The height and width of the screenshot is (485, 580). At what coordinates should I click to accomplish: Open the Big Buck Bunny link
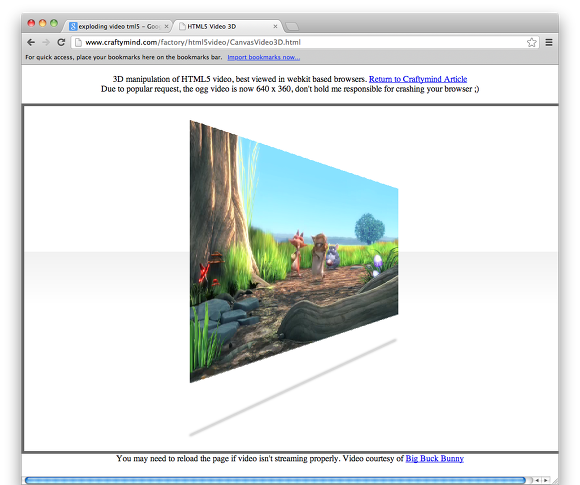tap(435, 459)
